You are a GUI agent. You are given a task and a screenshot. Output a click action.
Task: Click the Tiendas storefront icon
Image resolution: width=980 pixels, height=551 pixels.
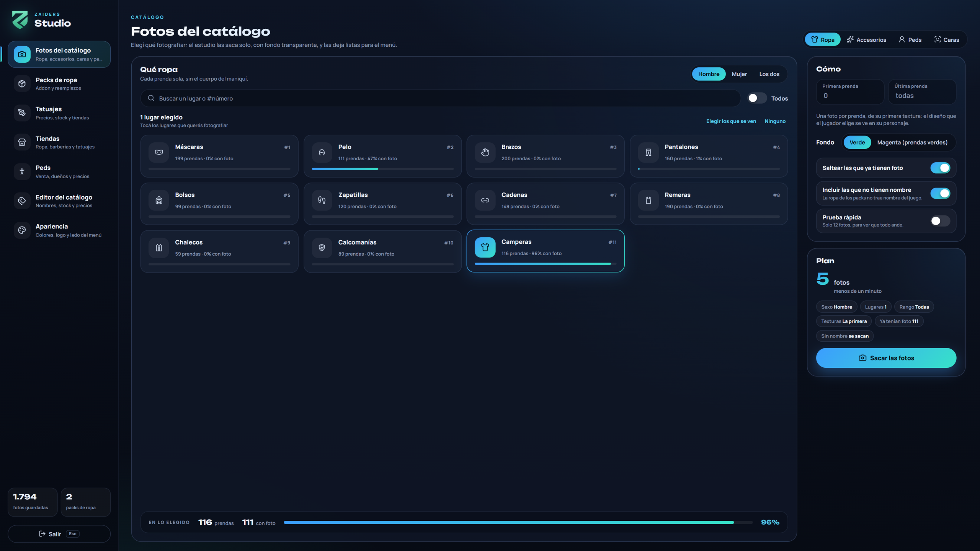coord(22,142)
